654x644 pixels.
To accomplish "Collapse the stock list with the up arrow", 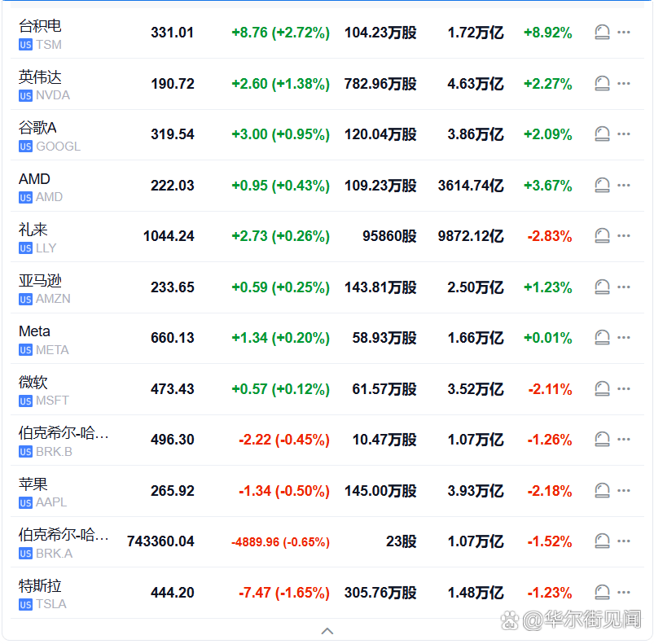I will 327,630.
